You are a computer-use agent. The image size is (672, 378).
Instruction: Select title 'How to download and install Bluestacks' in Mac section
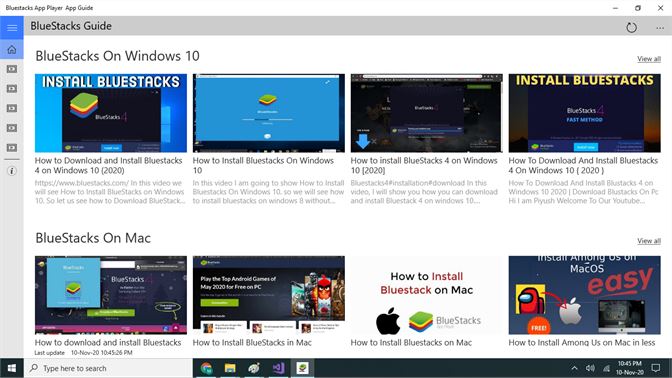[108, 342]
